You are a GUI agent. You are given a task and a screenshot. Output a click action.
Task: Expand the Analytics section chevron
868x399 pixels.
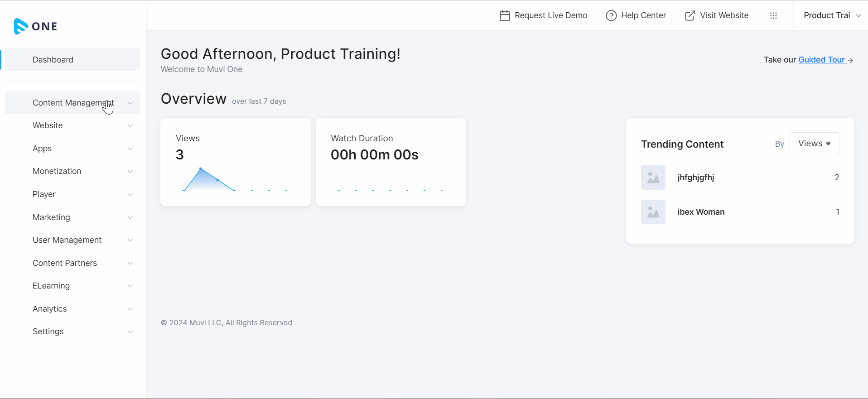click(130, 309)
